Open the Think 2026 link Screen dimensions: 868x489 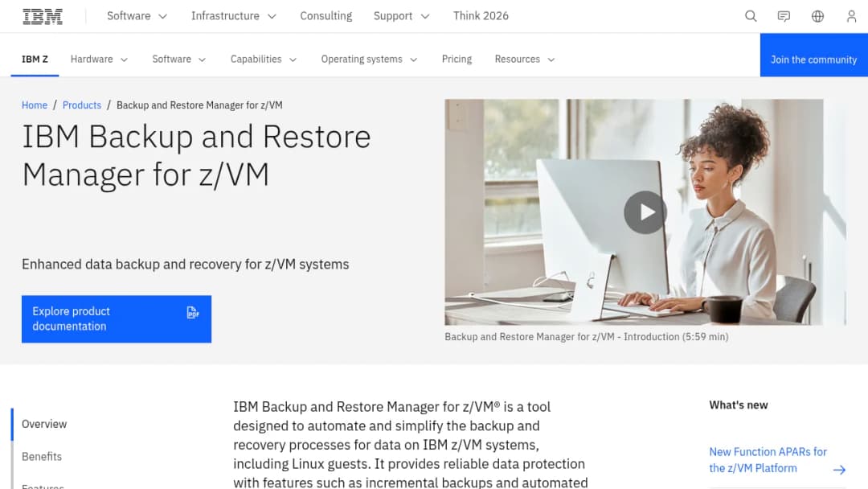click(x=481, y=16)
